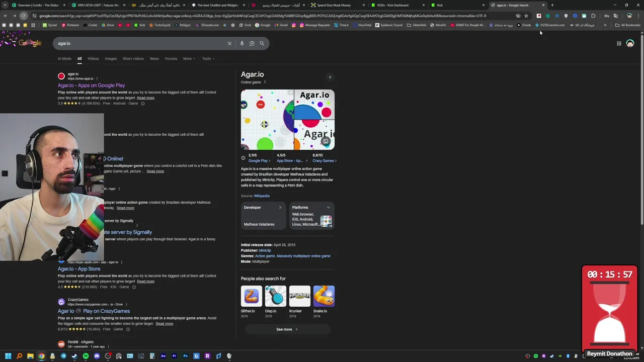Clear the agar.io search query with the X

(x=229, y=43)
